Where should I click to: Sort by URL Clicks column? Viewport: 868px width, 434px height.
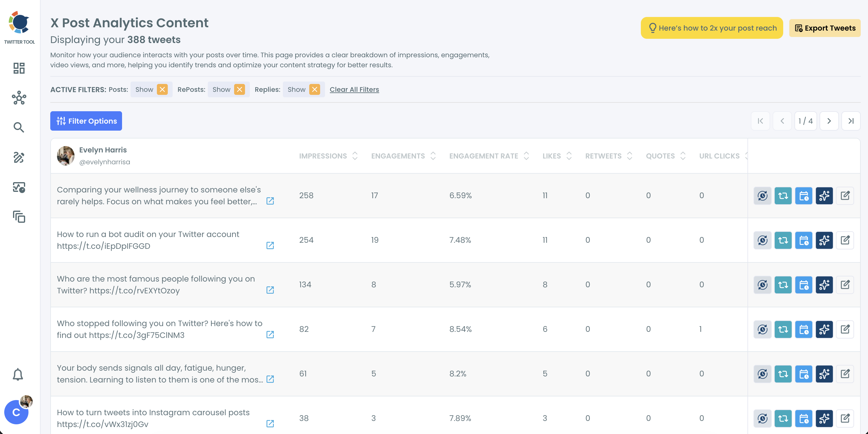click(x=746, y=156)
